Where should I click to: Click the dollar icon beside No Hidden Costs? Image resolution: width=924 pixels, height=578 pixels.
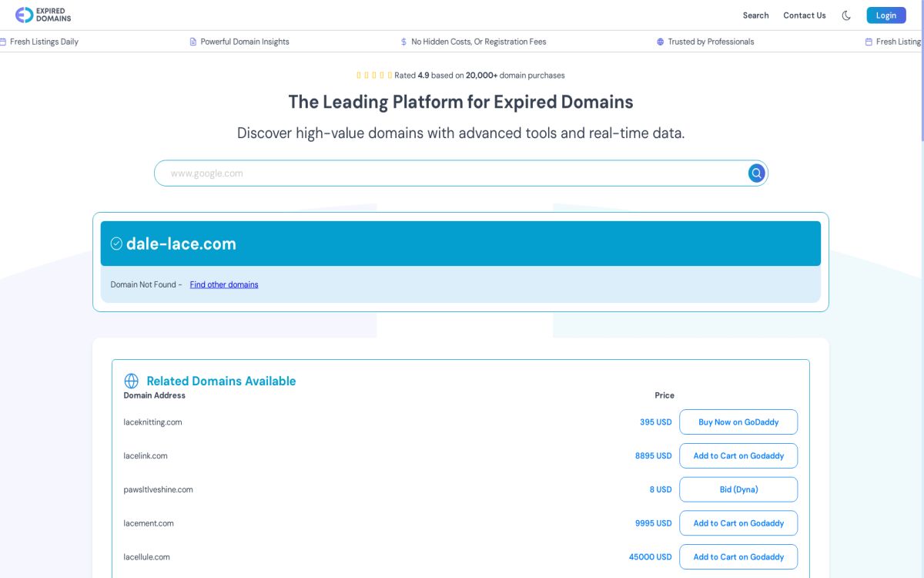(403, 42)
